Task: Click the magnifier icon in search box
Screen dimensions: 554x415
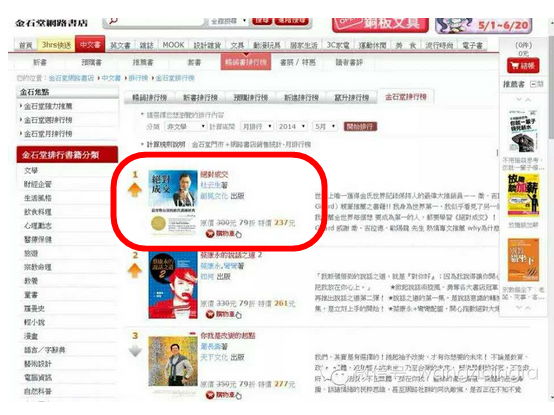Action: pos(113,21)
